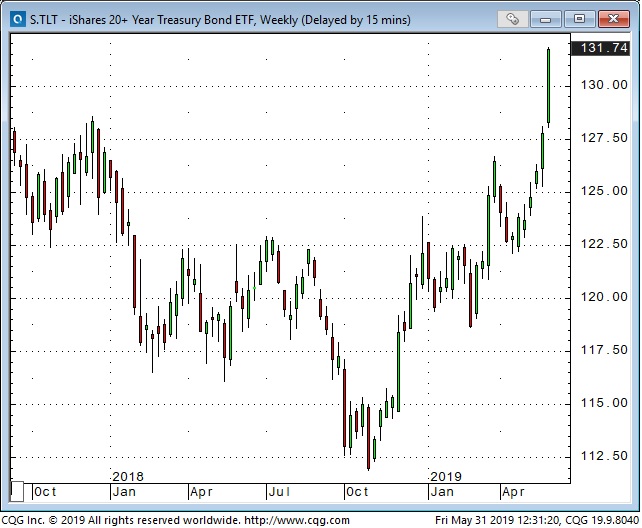The image size is (642, 528).
Task: Click the 2018 year label
Action: point(128,477)
